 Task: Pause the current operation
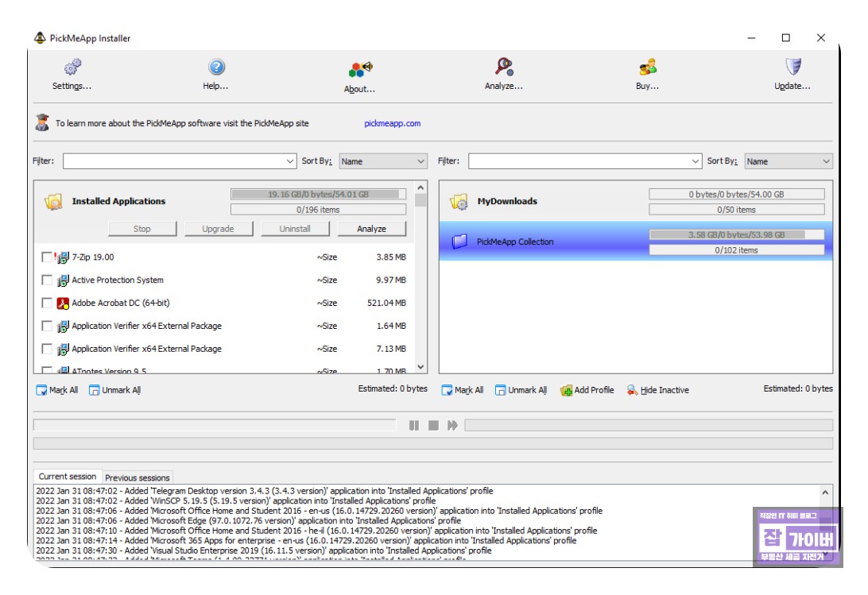(x=414, y=425)
